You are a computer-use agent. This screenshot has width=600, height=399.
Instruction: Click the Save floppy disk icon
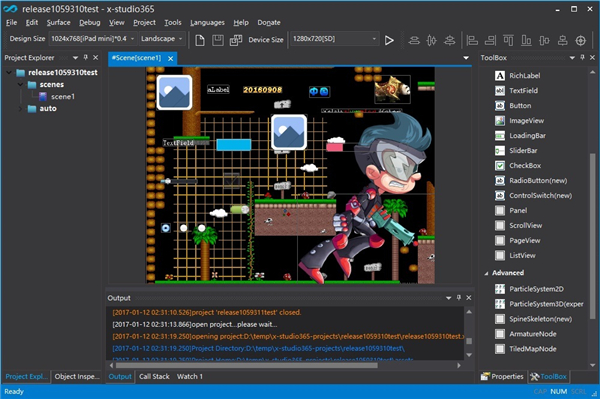(218, 40)
